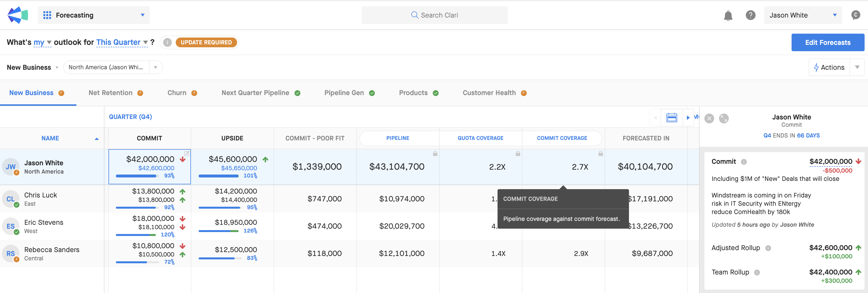Open the Next Quarter Pipeline tab
The width and height of the screenshot is (868, 293).
(x=261, y=93)
